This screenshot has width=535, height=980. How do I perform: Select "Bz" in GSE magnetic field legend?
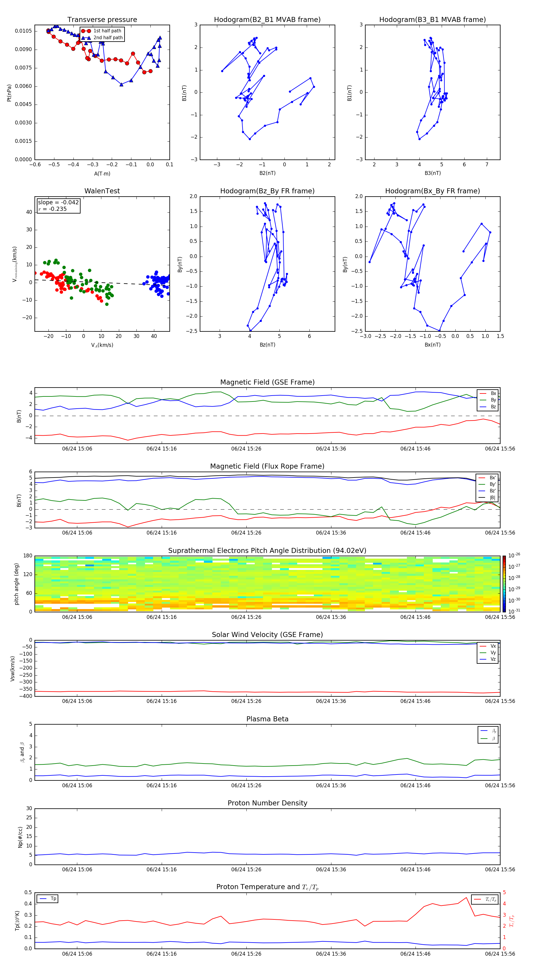[488, 407]
